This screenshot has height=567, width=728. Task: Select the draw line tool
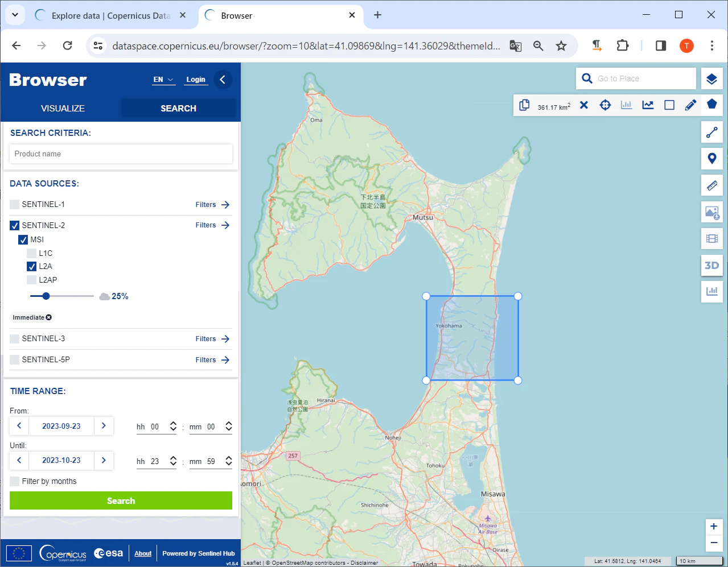pyautogui.click(x=711, y=133)
